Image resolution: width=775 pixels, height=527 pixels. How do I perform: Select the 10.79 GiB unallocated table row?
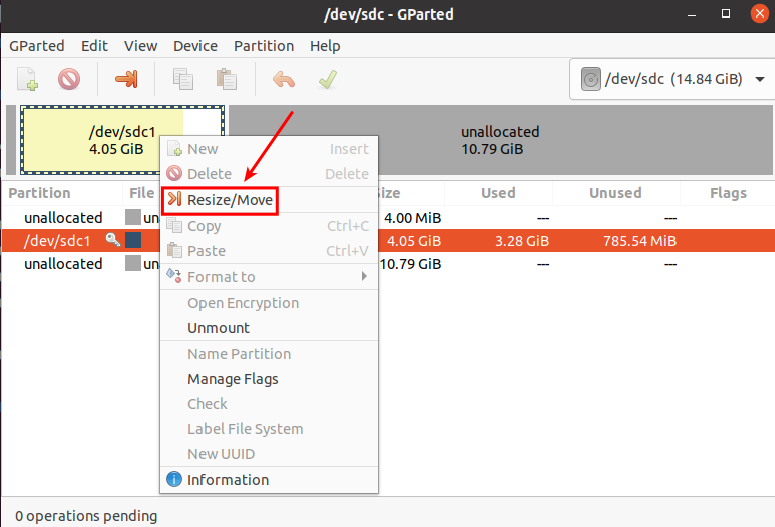(388, 264)
